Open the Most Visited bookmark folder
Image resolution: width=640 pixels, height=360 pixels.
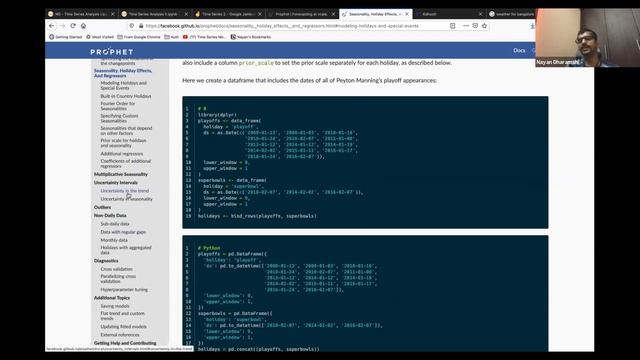100,37
